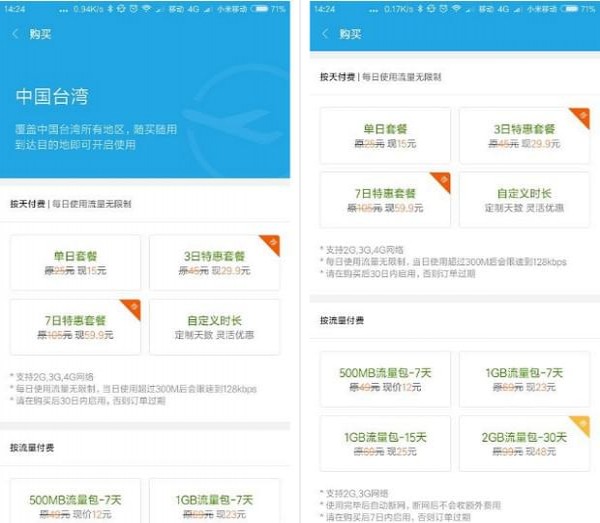Image resolution: width=600 pixels, height=523 pixels.
Task: Select 单日套餐 plan on the left screen
Action: pos(75,263)
